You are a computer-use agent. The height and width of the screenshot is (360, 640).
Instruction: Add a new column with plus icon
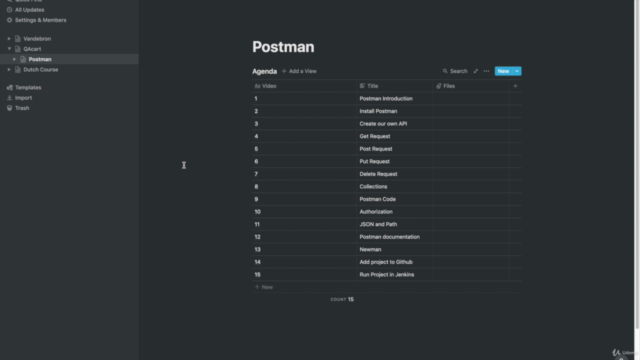click(515, 86)
